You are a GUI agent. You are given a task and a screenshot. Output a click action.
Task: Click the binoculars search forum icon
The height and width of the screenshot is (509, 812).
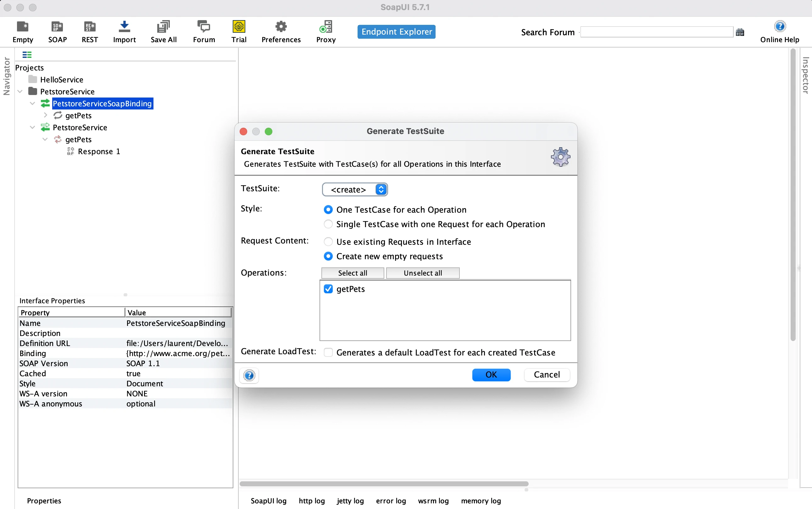coord(740,32)
